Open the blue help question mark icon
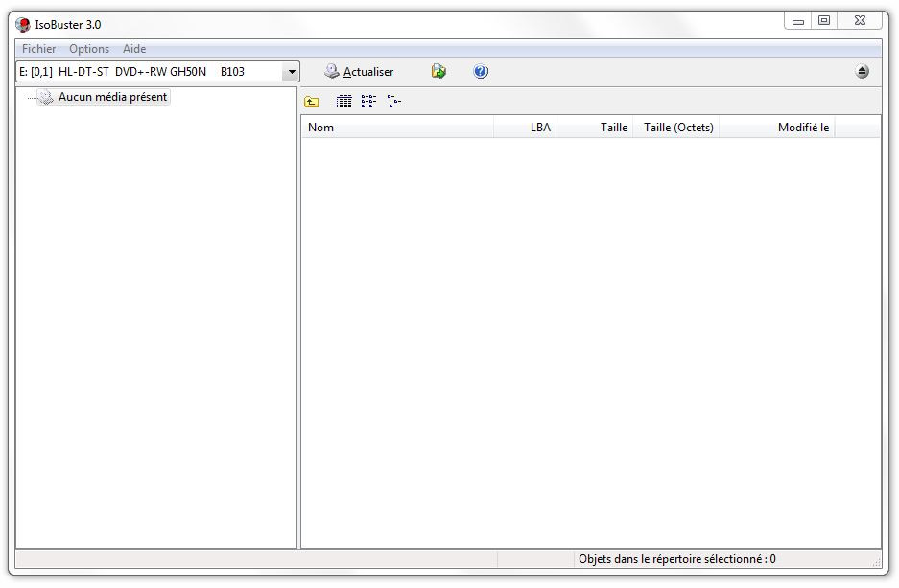 click(x=481, y=72)
